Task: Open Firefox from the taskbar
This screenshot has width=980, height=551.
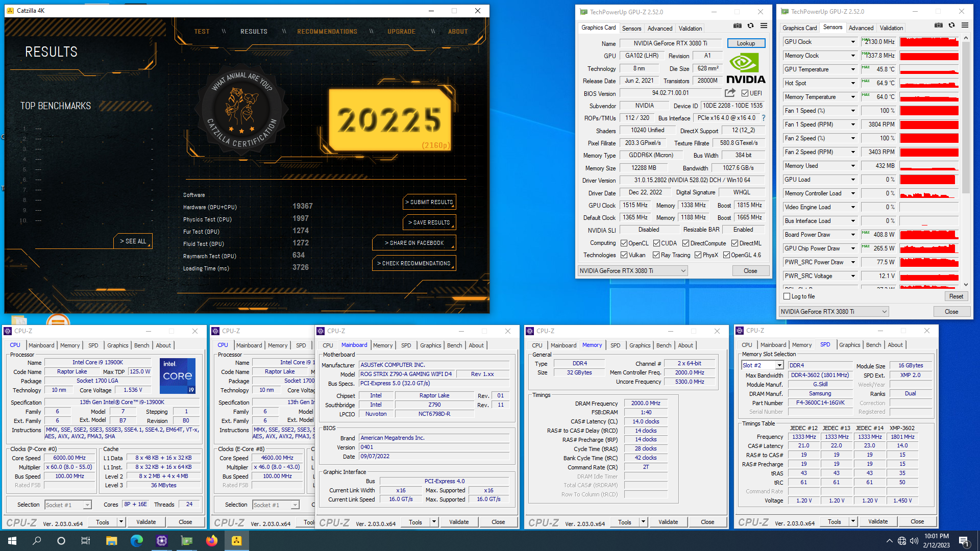Action: 211,541
